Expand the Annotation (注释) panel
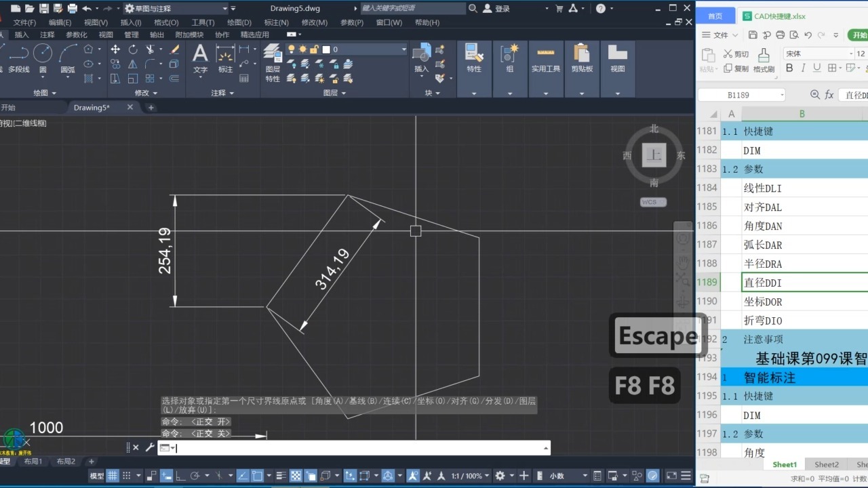Image resolution: width=868 pixels, height=488 pixels. [222, 93]
